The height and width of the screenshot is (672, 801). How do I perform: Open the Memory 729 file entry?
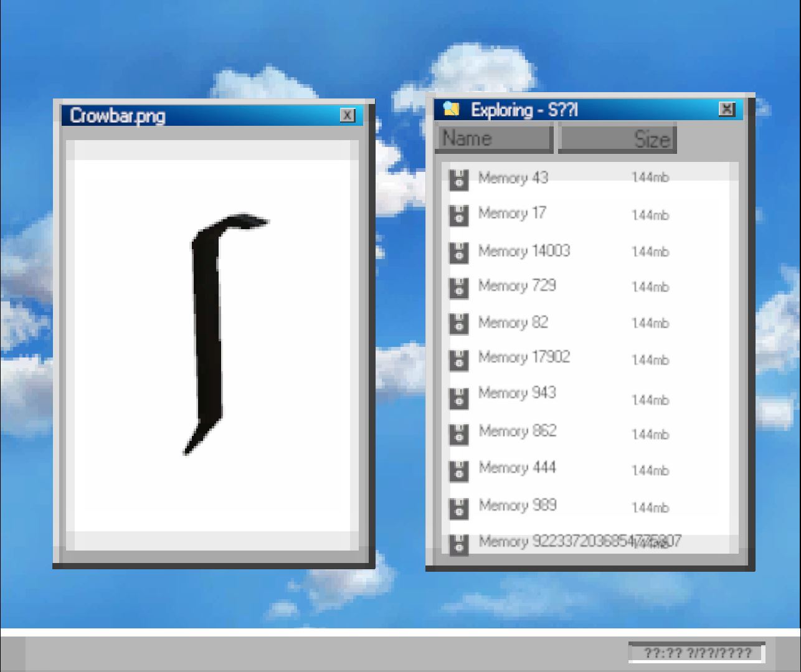[517, 286]
